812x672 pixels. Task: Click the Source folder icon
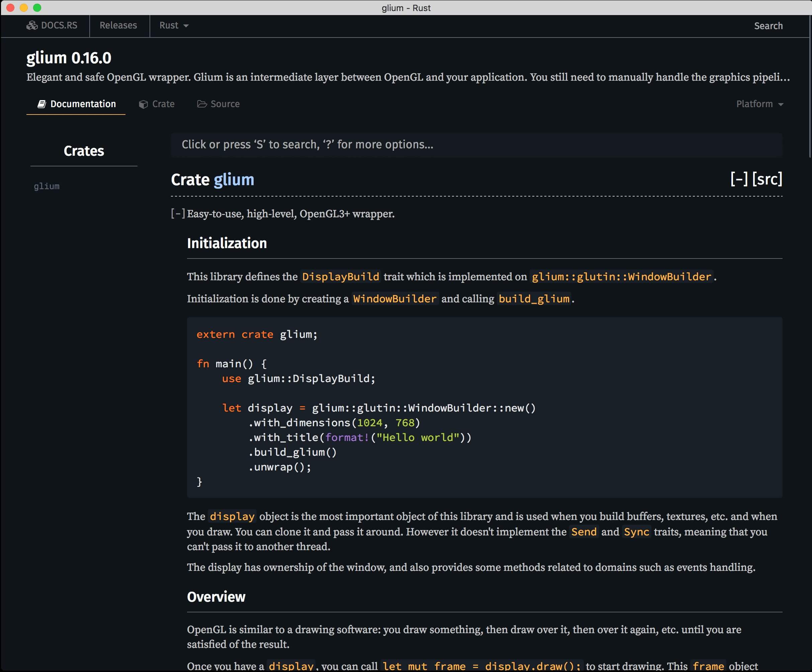(202, 104)
